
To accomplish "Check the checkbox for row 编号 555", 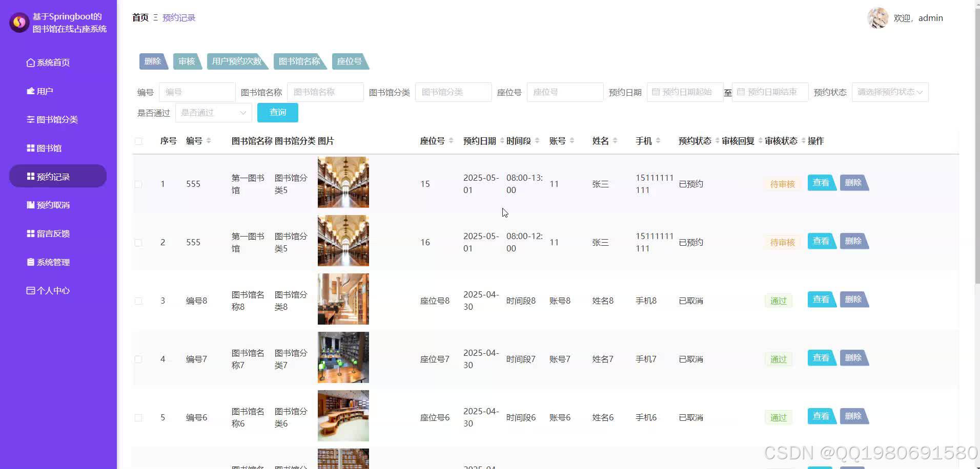I will [x=138, y=184].
